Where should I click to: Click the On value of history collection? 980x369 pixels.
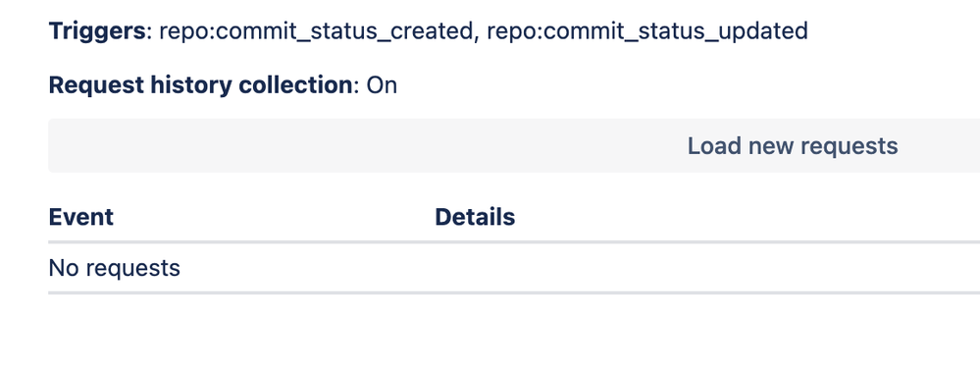coord(382,85)
